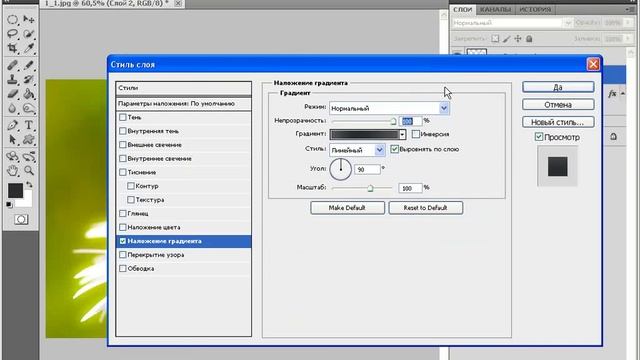Select the Zoom magnifier tool
The width and height of the screenshot is (640, 360).
[29, 171]
